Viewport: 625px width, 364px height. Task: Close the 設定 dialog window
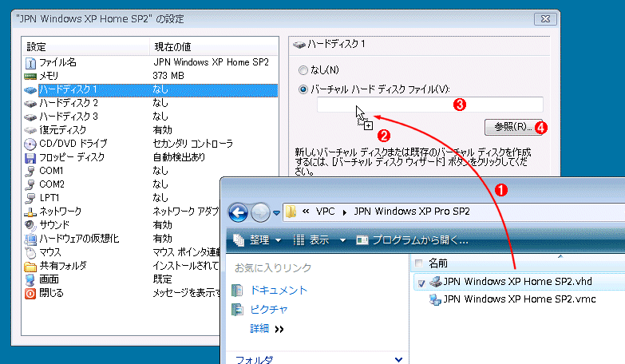pos(545,18)
